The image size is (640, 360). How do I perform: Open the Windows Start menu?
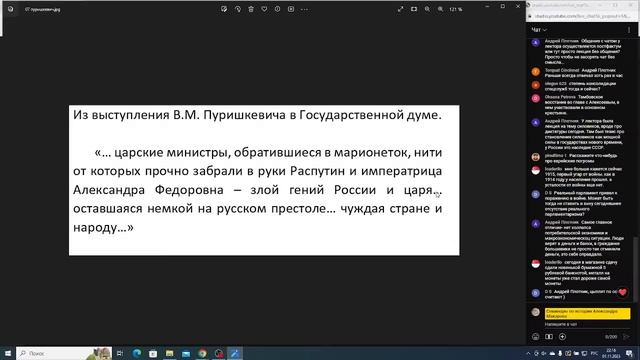(x=7, y=353)
